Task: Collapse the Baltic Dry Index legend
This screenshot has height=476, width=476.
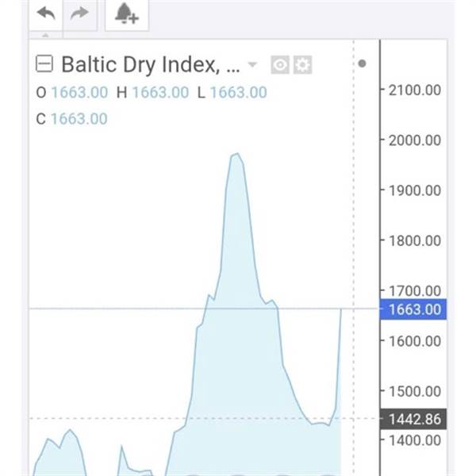Action: click(x=44, y=63)
